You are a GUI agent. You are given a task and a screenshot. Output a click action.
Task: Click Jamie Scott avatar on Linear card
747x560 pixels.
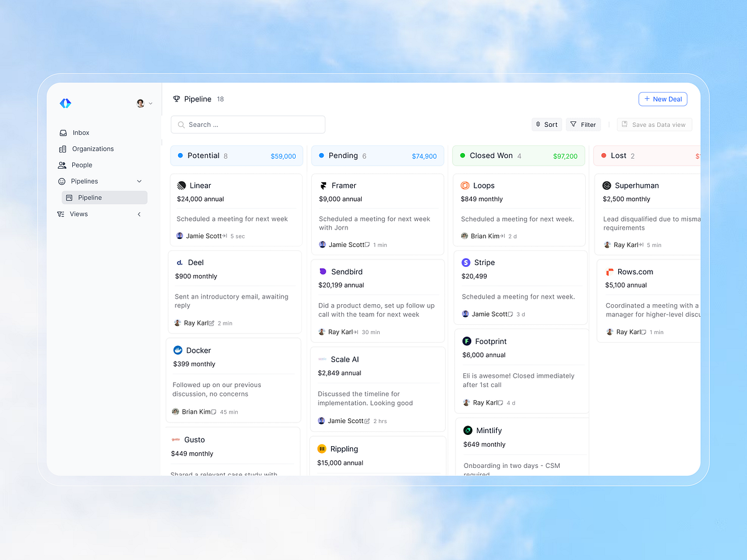180,236
